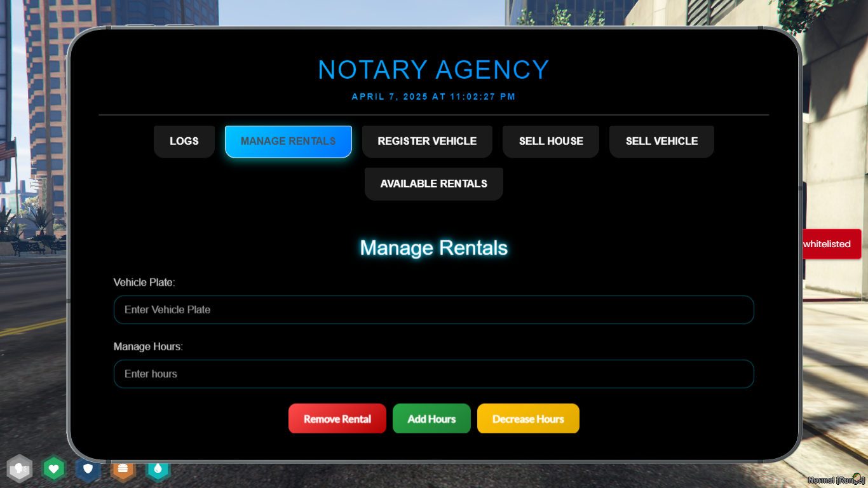The height and width of the screenshot is (488, 868).
Task: Focus the Enter Vehicle Plate field
Action: pyautogui.click(x=434, y=309)
